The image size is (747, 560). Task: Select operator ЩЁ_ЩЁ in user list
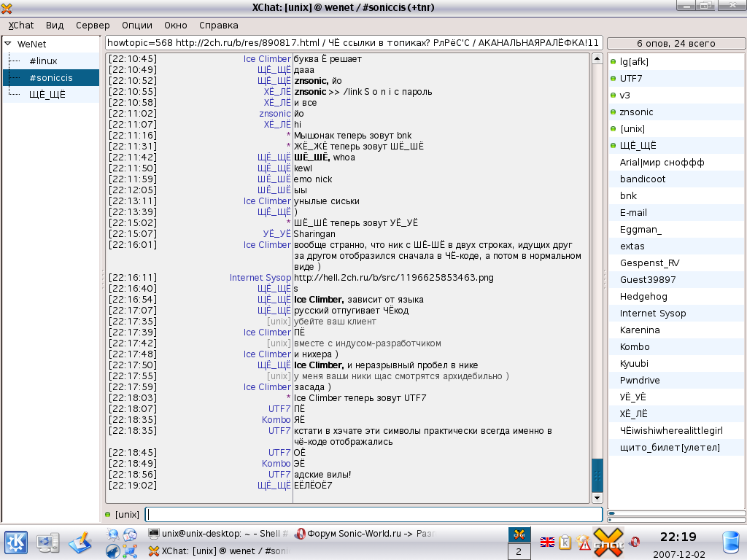pyautogui.click(x=676, y=145)
